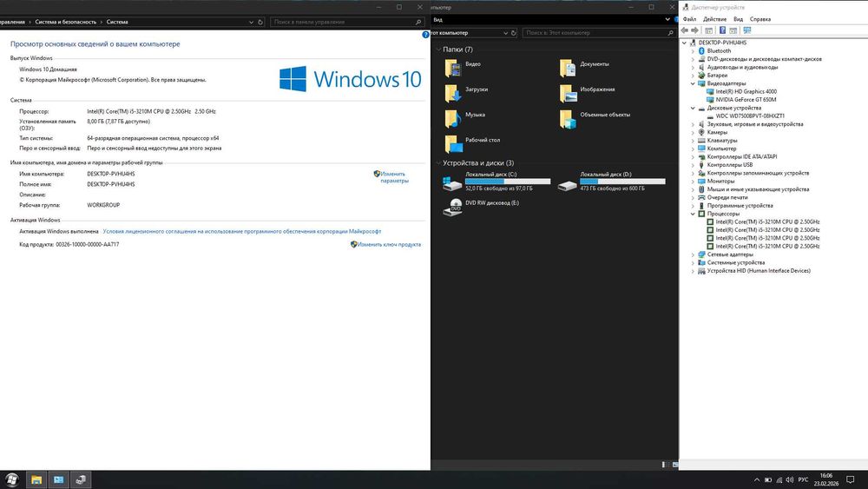868x489 pixels.
Task: Collapse the Процессоры category
Action: click(693, 214)
